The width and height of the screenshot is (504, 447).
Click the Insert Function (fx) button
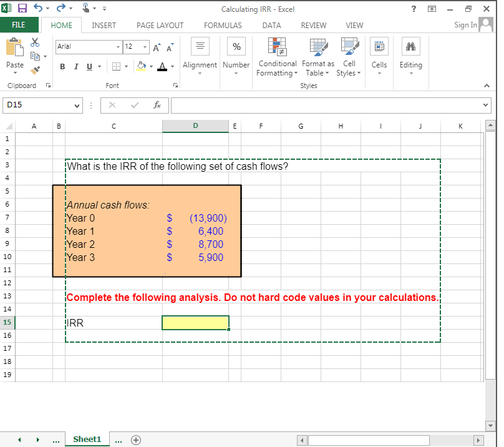point(157,105)
